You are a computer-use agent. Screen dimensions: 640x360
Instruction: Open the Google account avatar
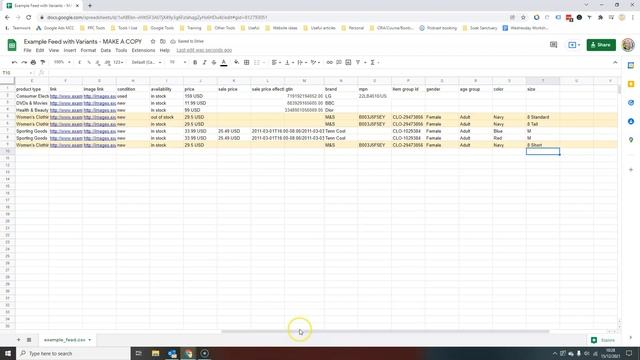pyautogui.click(x=628, y=45)
